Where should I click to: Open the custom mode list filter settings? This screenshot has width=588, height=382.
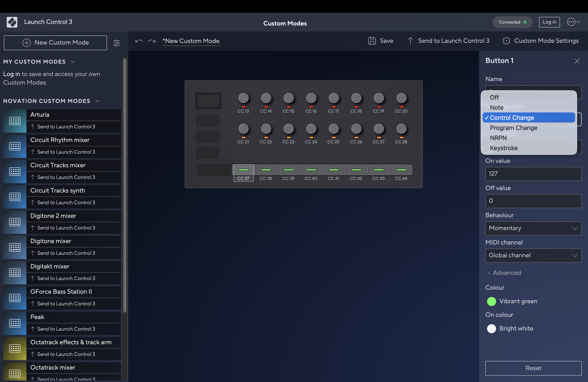point(117,43)
